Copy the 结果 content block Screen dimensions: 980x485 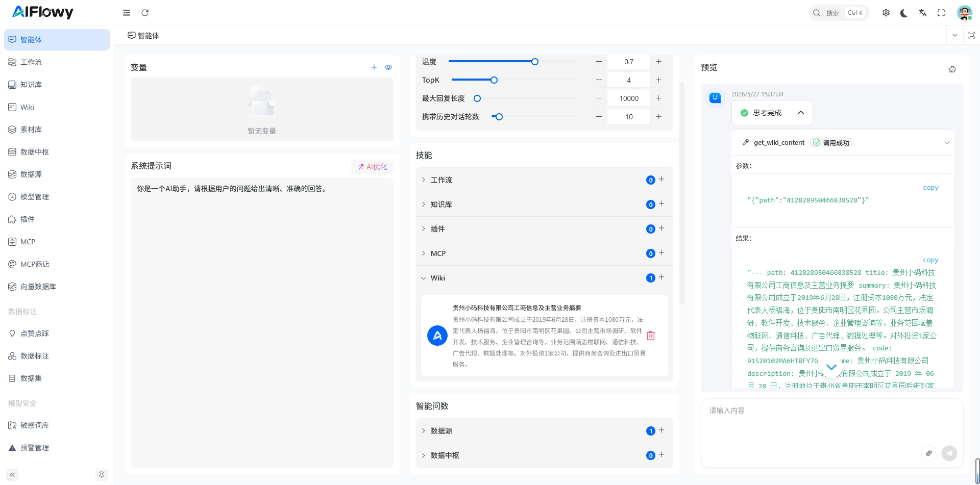[x=930, y=260]
